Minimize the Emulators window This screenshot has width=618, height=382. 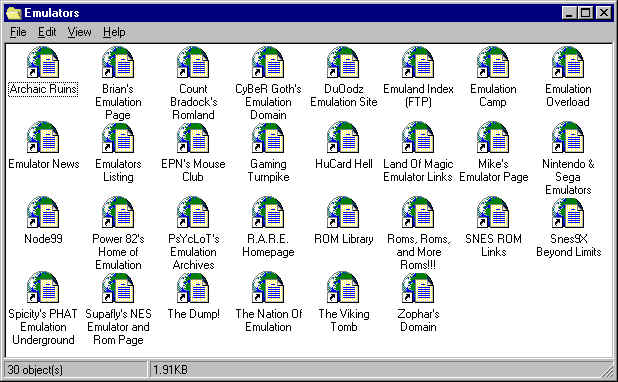569,13
